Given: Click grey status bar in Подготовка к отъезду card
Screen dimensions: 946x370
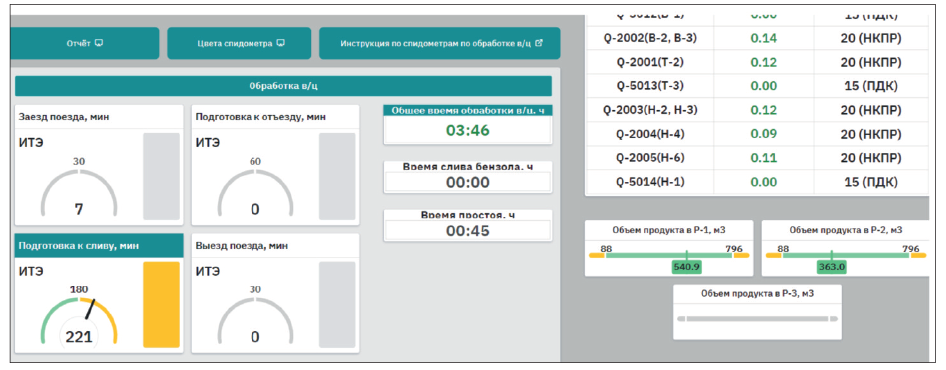Looking at the screenshot, I should point(337,176).
